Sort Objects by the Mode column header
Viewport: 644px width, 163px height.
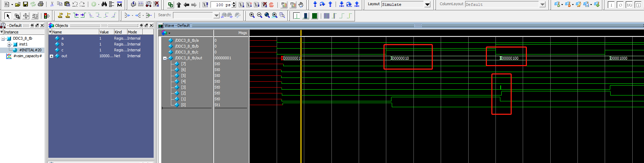(x=135, y=32)
